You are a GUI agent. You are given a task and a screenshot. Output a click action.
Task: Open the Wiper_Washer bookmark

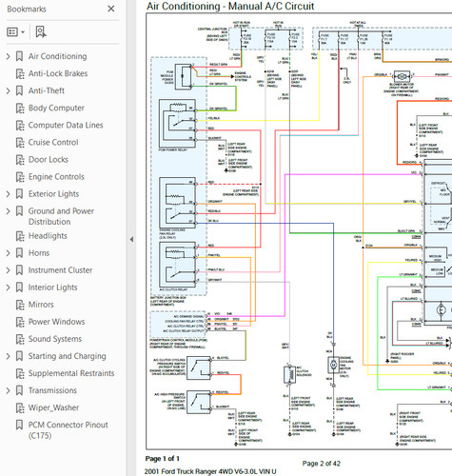coord(53,407)
